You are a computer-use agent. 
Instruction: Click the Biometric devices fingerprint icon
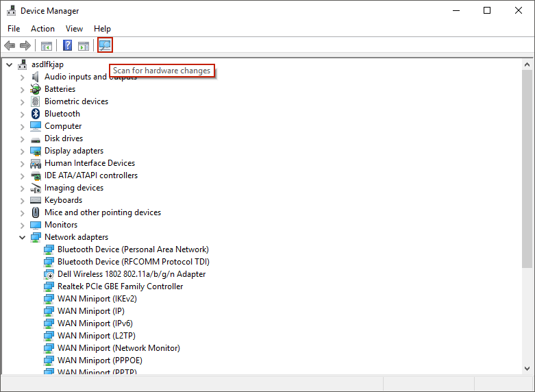36,101
